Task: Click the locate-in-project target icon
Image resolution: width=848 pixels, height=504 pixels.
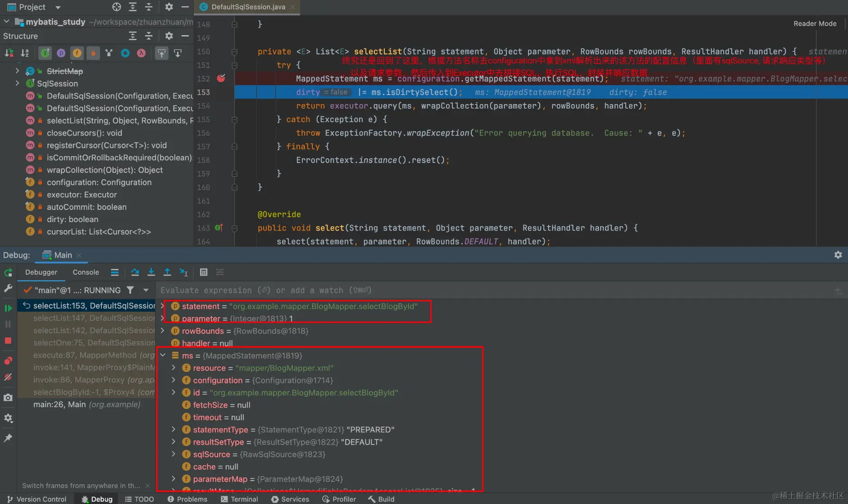Action: coord(117,7)
